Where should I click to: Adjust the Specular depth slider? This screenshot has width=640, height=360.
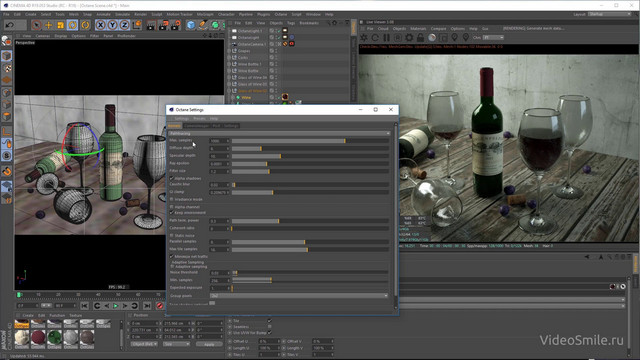click(x=310, y=156)
